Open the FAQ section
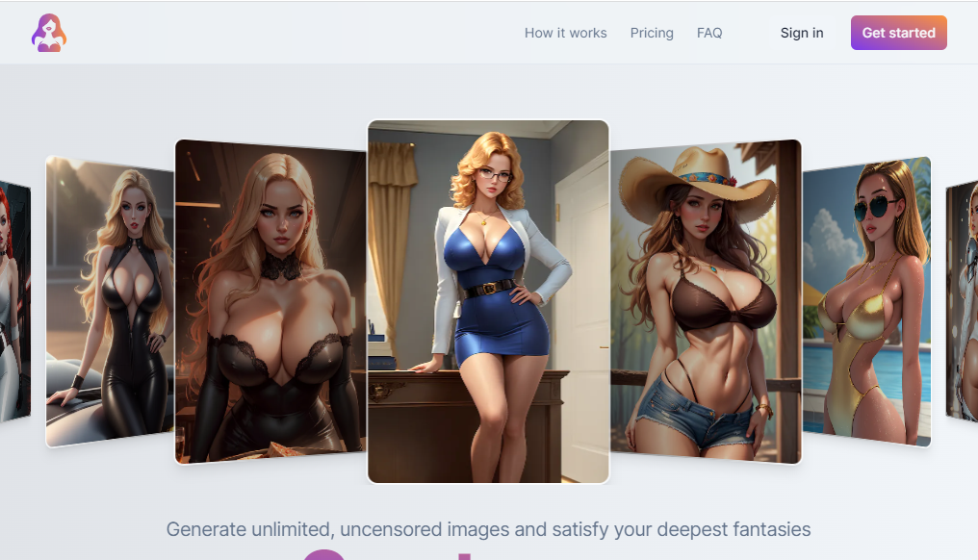Viewport: 978px width, 560px height. 709,32
